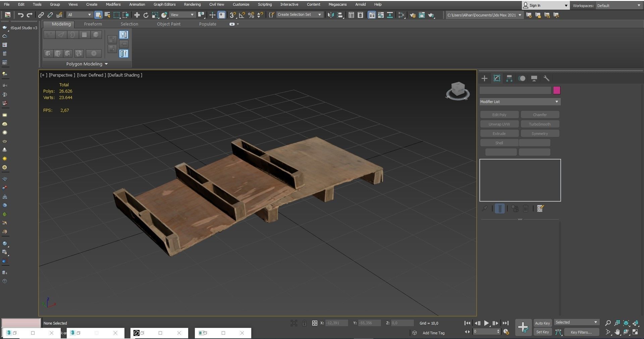Open the Hierarchy command panel tab
The width and height of the screenshot is (644, 339).
(x=509, y=79)
